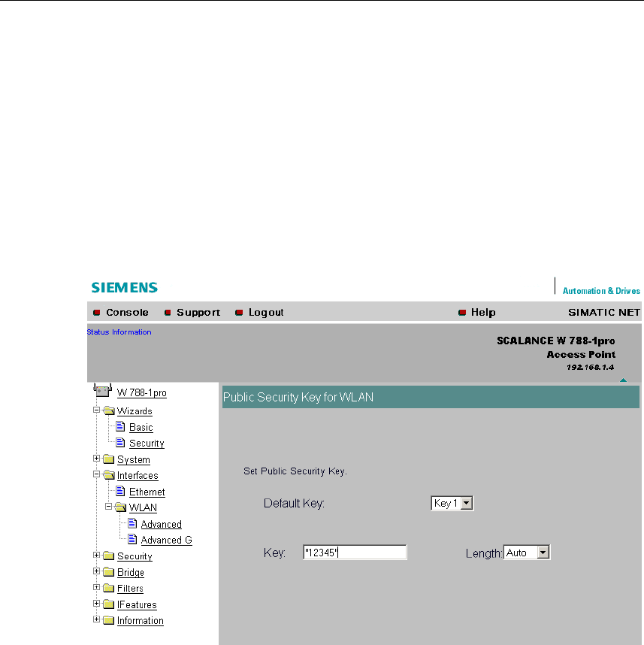
Task: Open the WLAN link
Action: point(143,507)
